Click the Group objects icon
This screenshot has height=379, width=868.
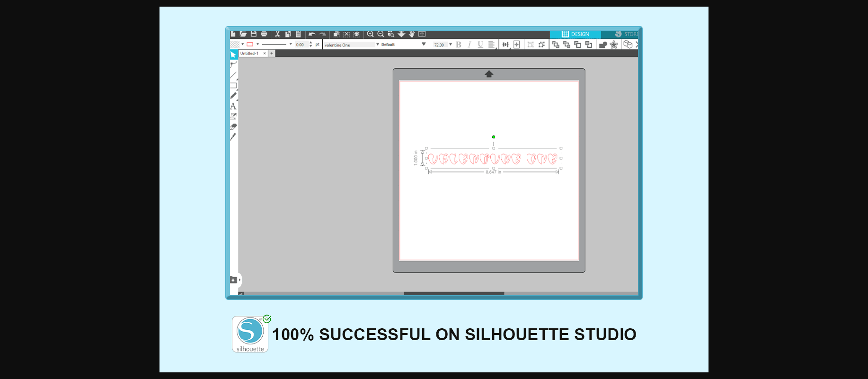pos(531,45)
